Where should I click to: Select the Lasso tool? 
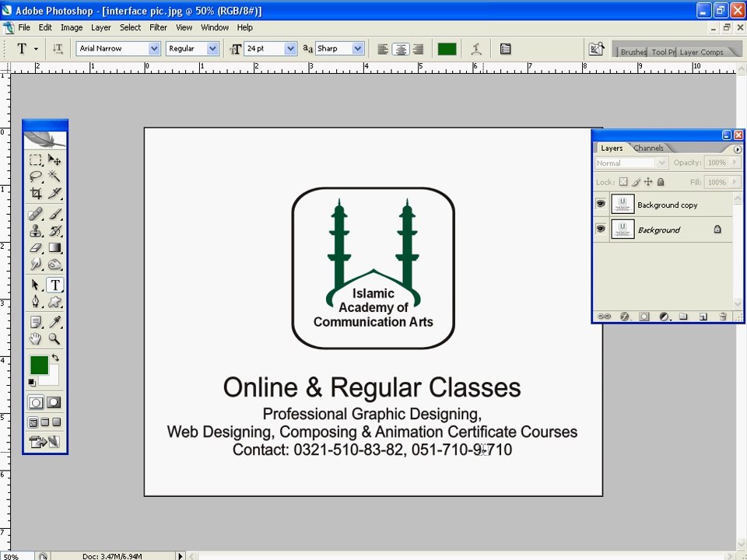(35, 177)
